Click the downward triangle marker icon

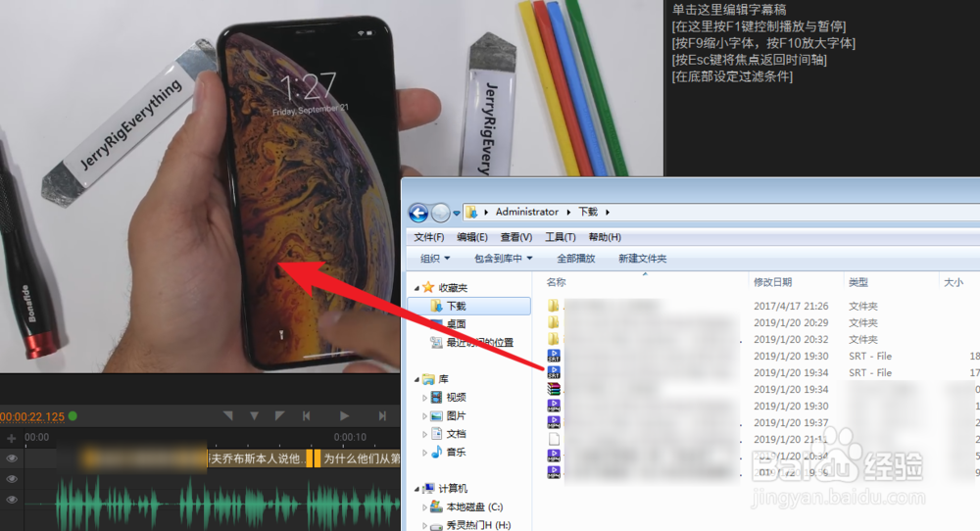point(254,415)
